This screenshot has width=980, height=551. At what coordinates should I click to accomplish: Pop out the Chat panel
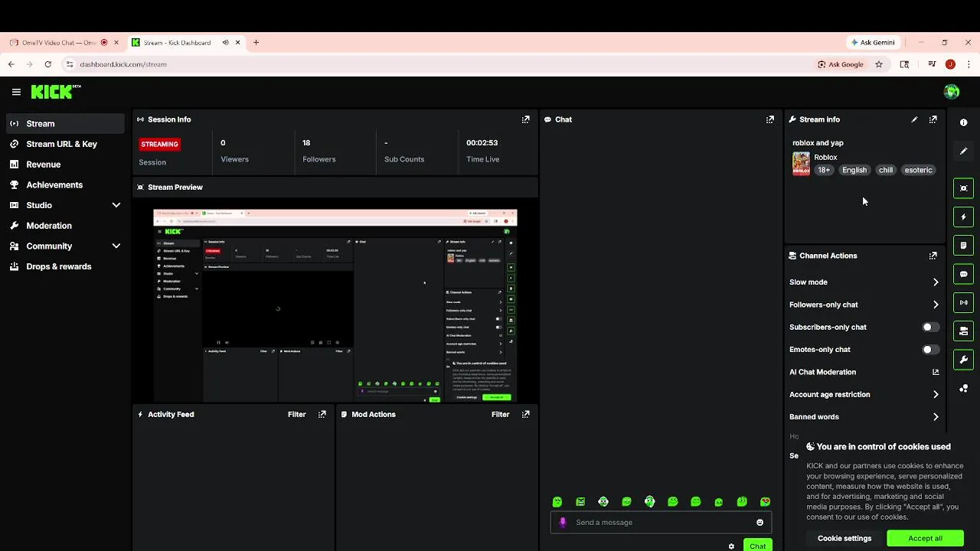pos(769,119)
